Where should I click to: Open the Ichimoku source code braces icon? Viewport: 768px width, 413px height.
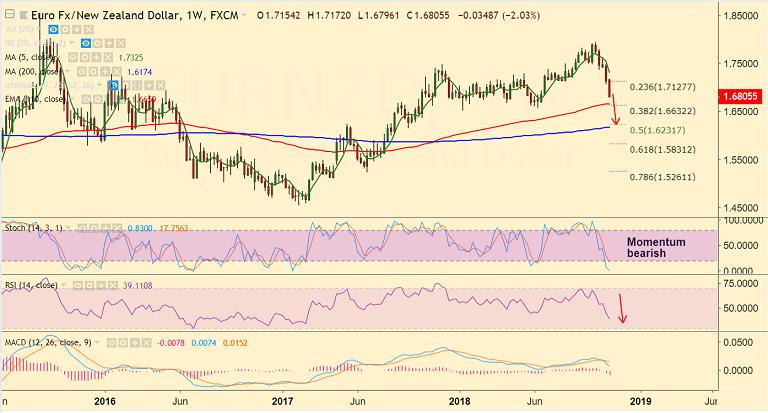pyautogui.click(x=137, y=85)
